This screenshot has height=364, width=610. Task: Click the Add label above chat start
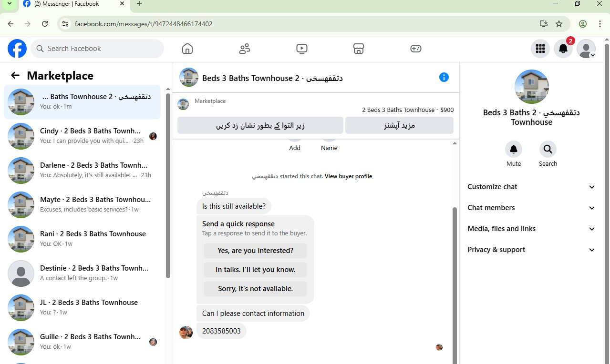pos(295,148)
